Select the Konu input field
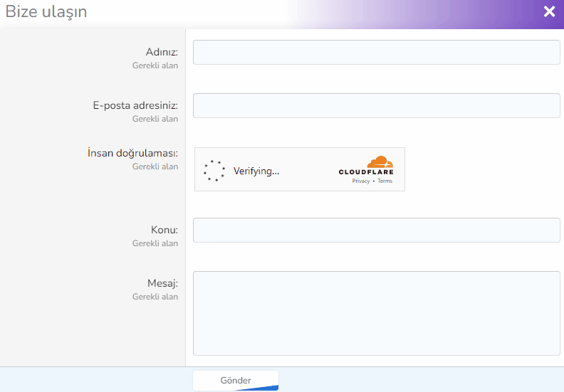The image size is (564, 392). (x=376, y=231)
